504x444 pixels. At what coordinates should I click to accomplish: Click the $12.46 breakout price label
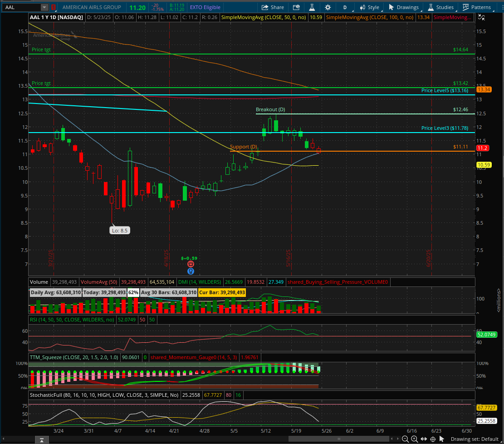tap(460, 109)
